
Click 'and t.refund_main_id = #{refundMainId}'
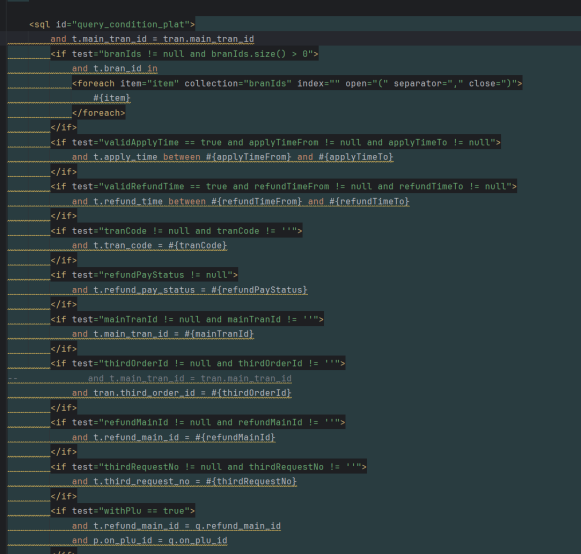click(174, 437)
